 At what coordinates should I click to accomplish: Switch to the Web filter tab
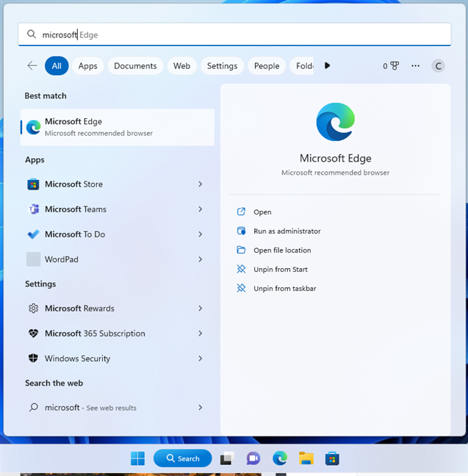coord(182,66)
